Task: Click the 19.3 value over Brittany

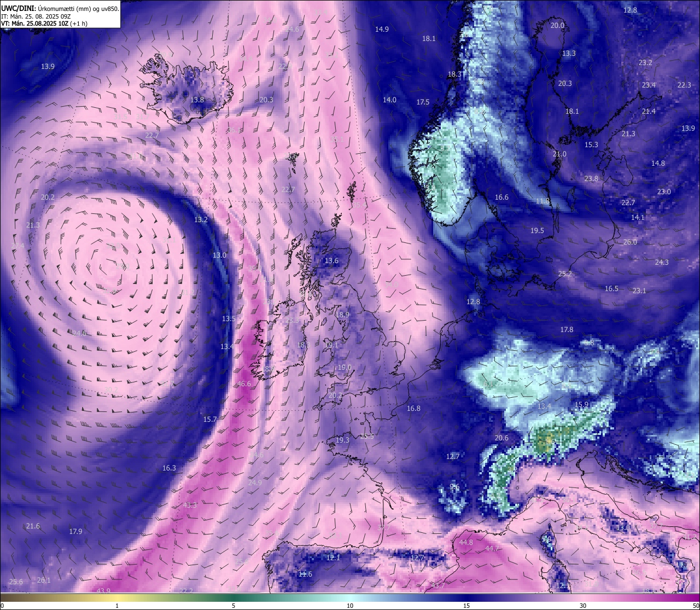Action: 342,440
